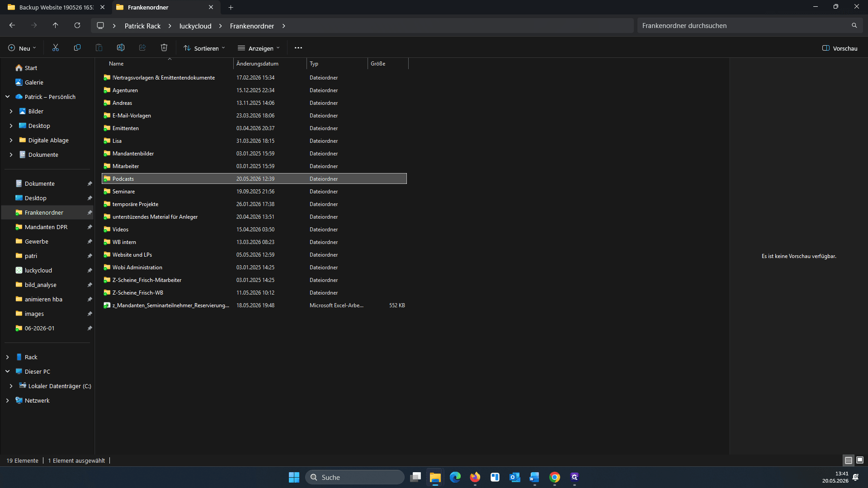
Task: Click the Delete trash icon
Action: coord(164,48)
